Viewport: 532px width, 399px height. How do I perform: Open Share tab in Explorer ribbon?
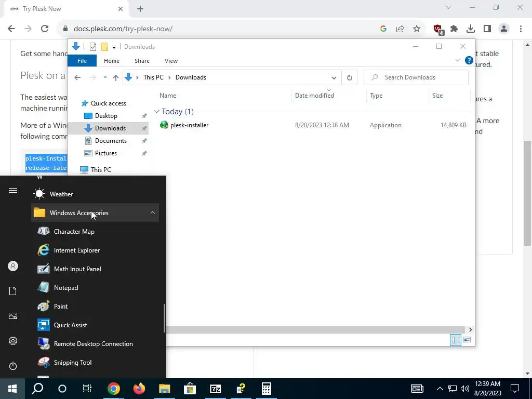(x=142, y=61)
